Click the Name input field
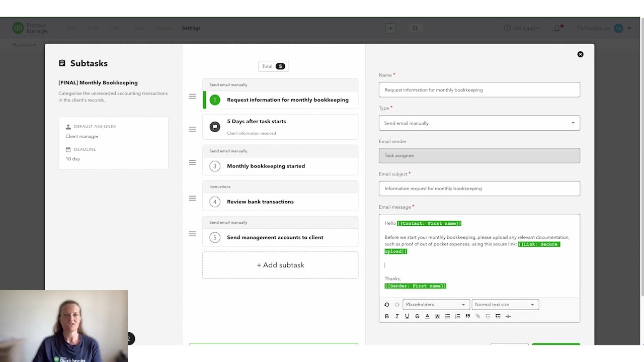Viewport: 644px width, 362px height. pyautogui.click(x=479, y=90)
